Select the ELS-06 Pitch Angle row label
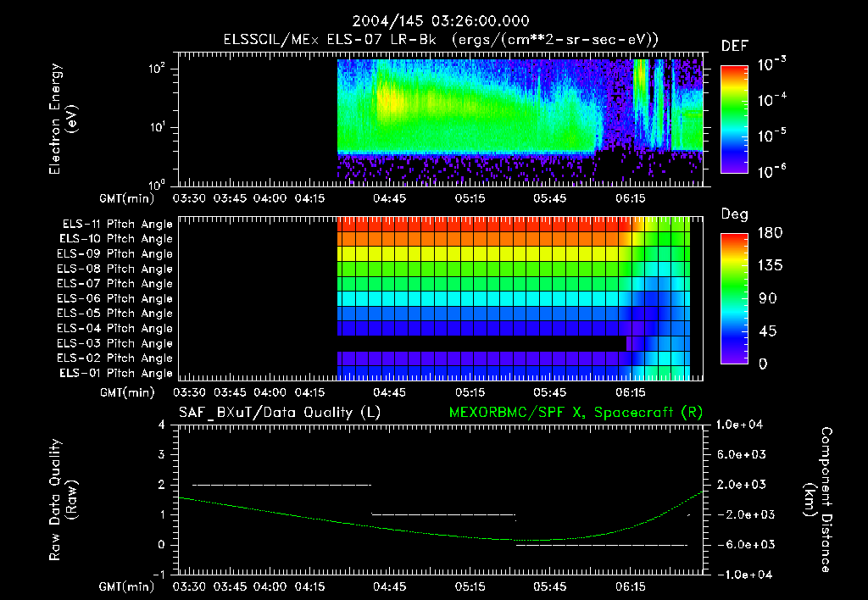The height and width of the screenshot is (600, 868). tap(114, 299)
